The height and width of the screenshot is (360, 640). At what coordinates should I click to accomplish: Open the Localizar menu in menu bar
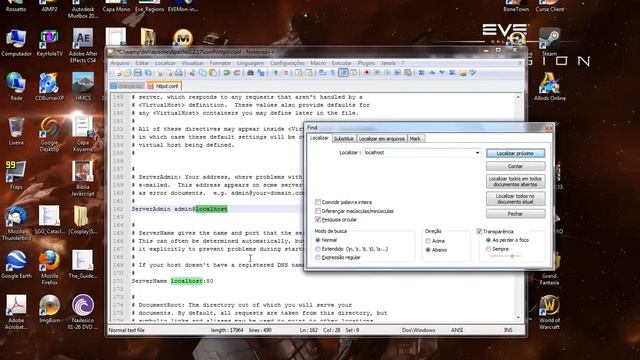pos(165,63)
